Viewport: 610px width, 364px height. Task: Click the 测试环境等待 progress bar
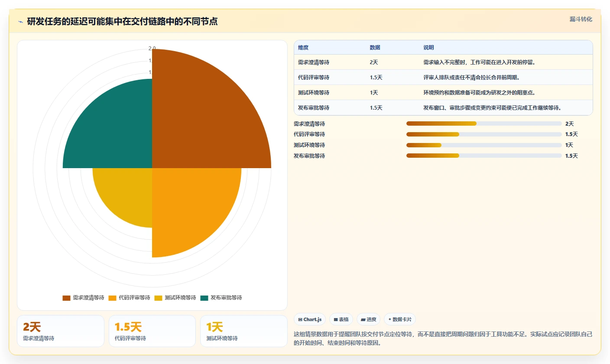(x=484, y=145)
